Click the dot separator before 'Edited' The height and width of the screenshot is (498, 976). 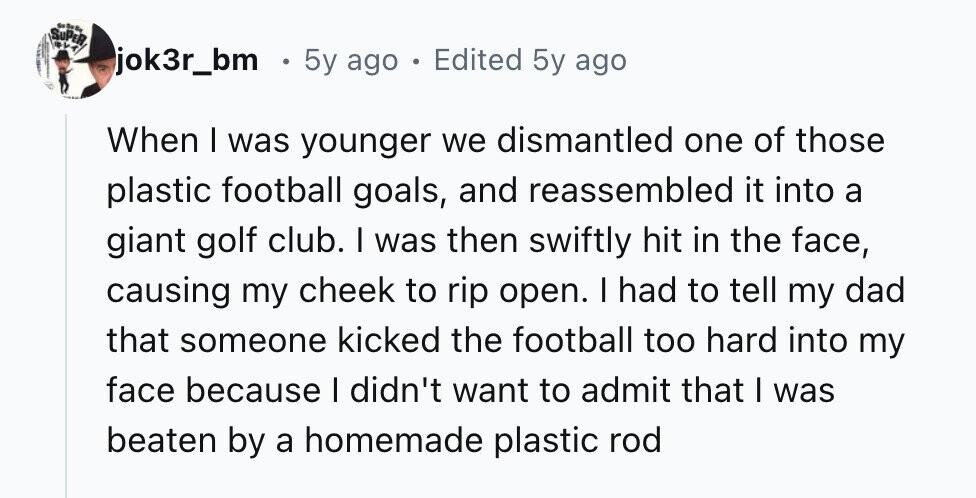[x=416, y=62]
